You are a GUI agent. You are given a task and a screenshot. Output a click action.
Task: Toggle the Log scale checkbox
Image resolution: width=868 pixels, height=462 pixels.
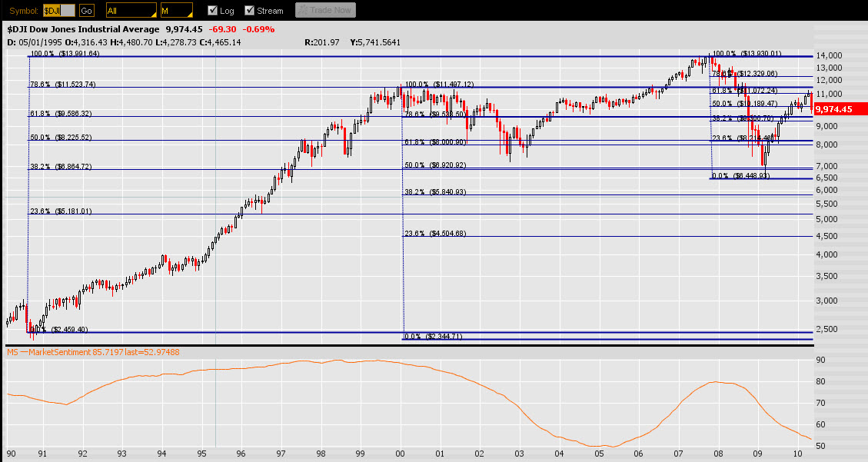[212, 11]
